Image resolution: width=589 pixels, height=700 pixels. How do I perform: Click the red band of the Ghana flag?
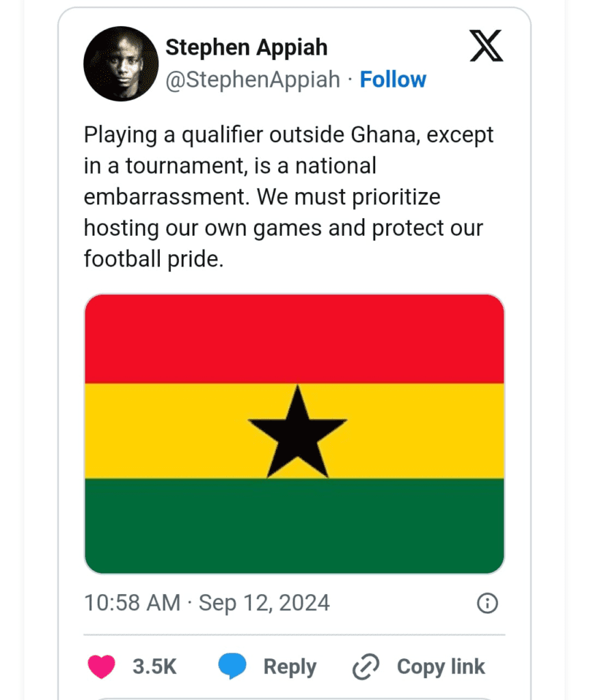[294, 340]
